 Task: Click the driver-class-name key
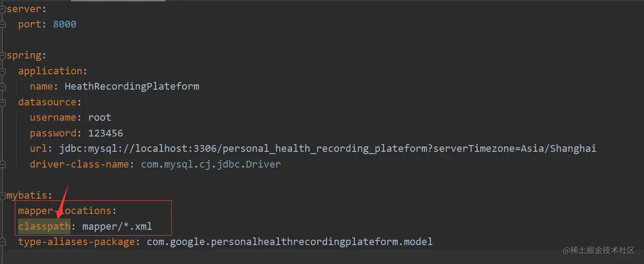click(79, 164)
